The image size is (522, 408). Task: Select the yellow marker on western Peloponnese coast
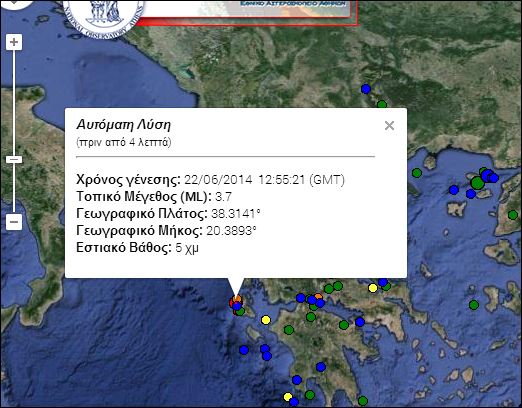pyautogui.click(x=266, y=320)
